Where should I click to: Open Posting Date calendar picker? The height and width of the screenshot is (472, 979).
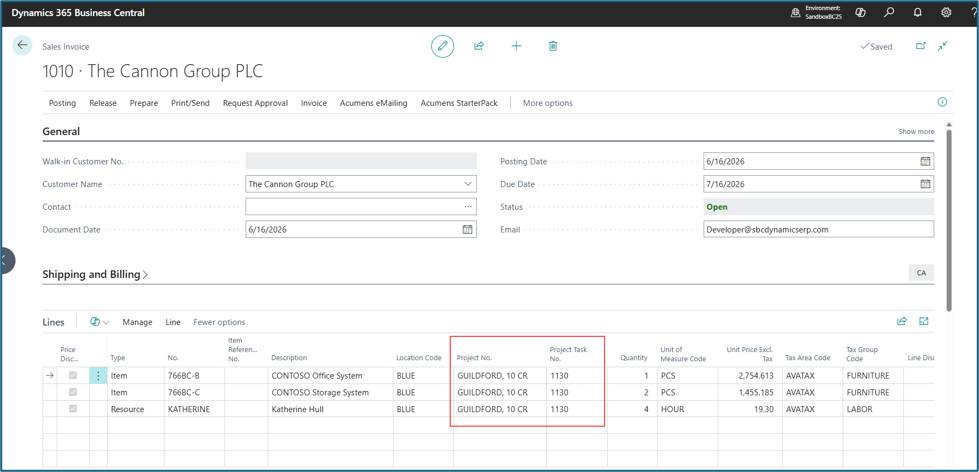tap(925, 161)
